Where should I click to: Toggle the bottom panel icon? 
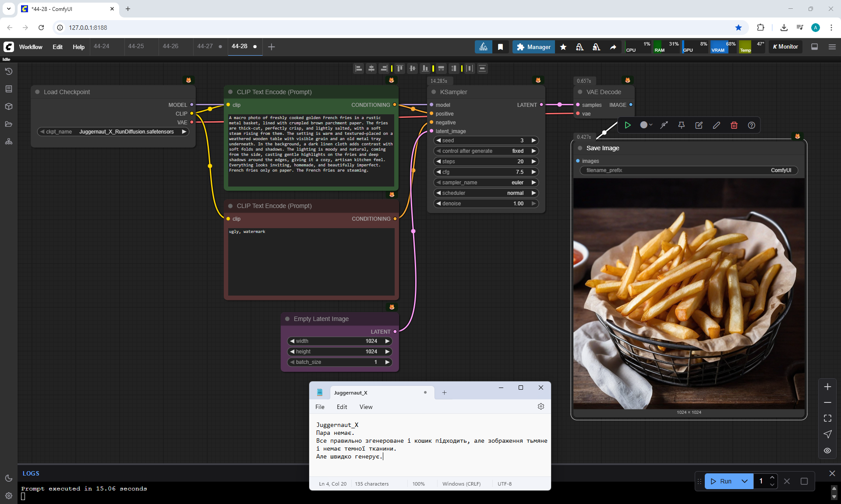pyautogui.click(x=815, y=47)
